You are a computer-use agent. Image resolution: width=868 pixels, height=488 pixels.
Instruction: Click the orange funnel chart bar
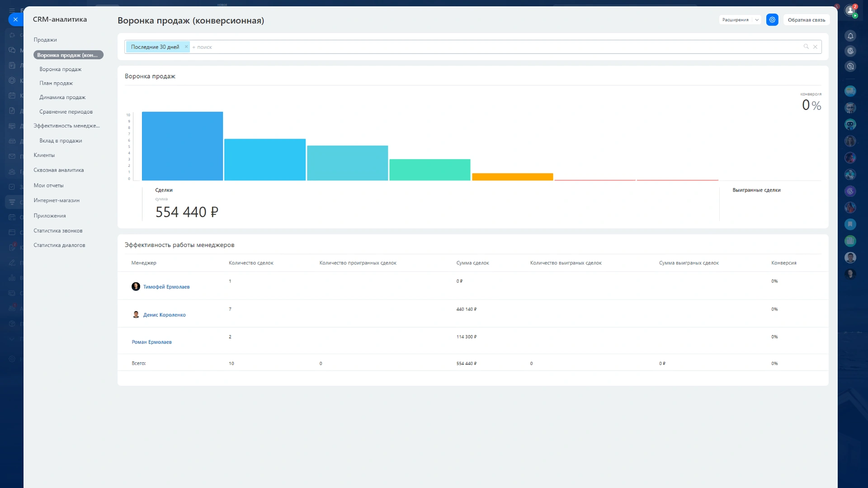[512, 177]
